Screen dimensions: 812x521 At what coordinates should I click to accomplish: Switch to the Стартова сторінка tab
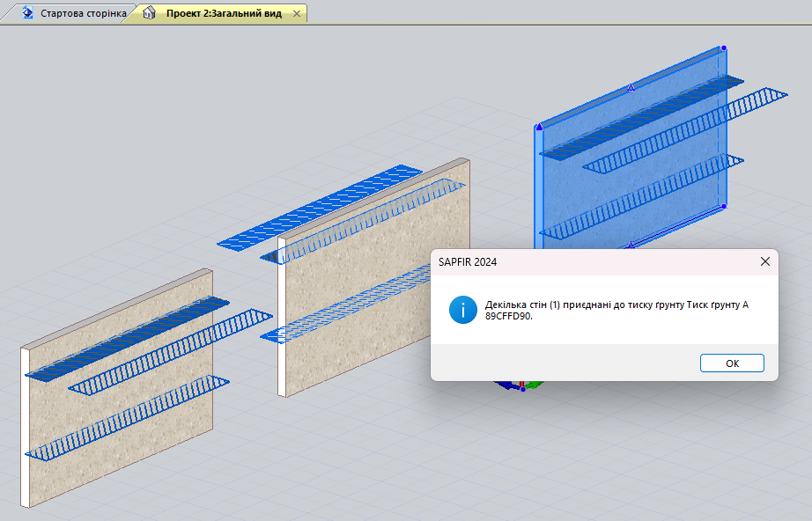click(x=82, y=14)
